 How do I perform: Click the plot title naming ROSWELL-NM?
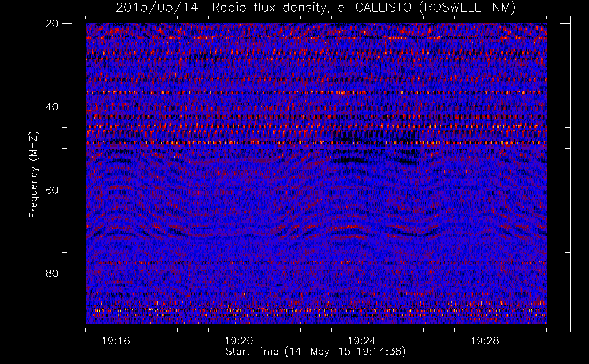(x=316, y=7)
